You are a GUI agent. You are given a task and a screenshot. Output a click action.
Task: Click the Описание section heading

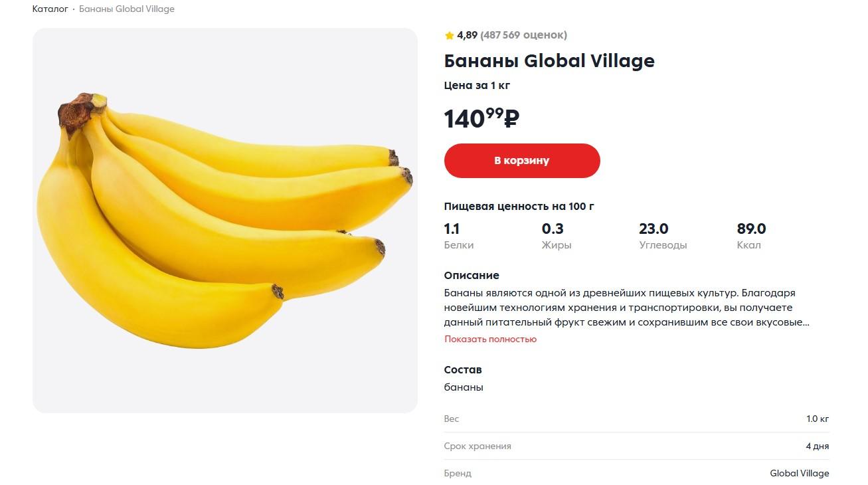point(472,276)
